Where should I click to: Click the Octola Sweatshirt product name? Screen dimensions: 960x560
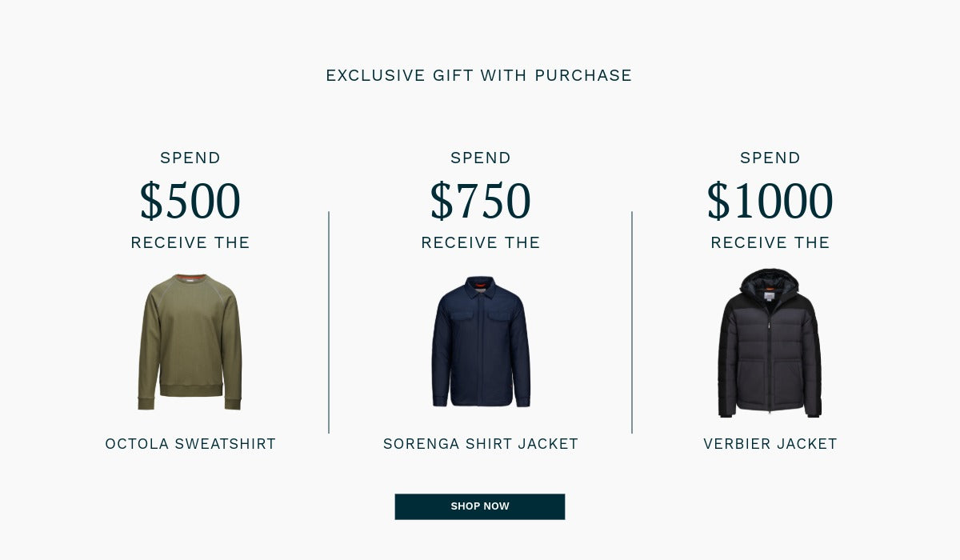[x=190, y=444]
